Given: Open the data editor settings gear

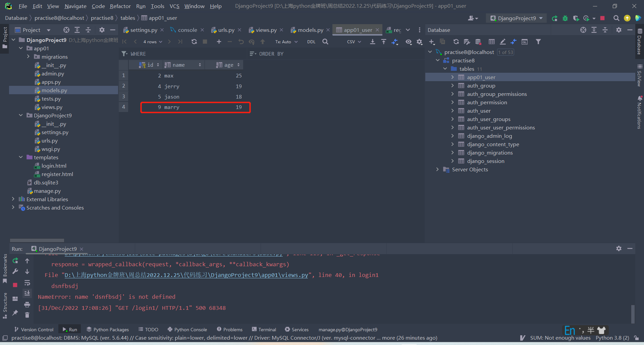Looking at the screenshot, I should point(420,42).
